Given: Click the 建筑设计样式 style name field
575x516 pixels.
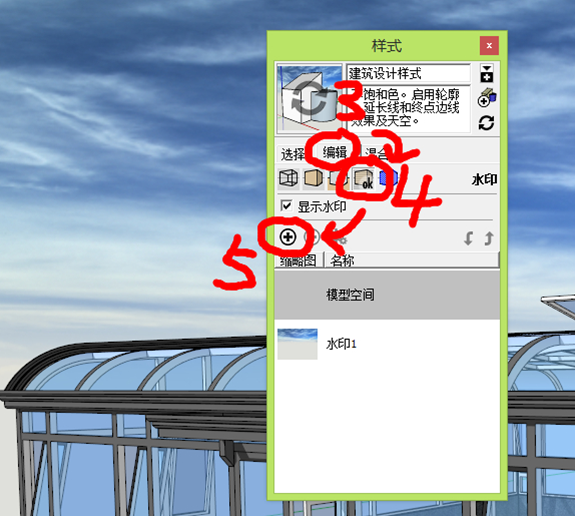Looking at the screenshot, I should click(409, 73).
